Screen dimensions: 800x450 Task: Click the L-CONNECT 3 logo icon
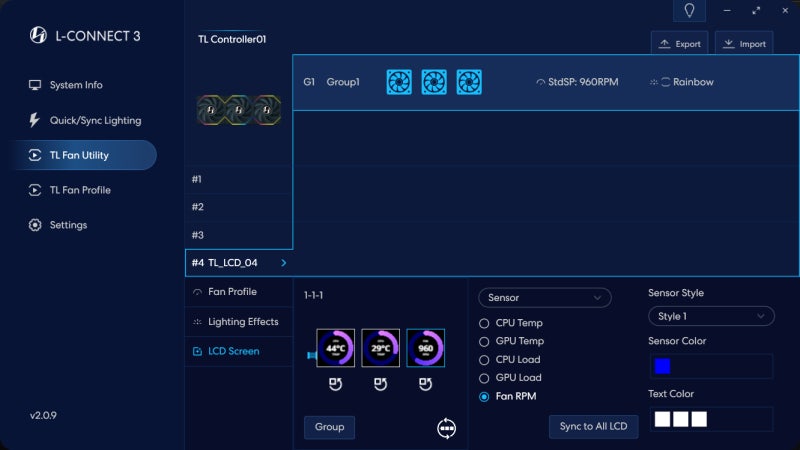pyautogui.click(x=38, y=35)
